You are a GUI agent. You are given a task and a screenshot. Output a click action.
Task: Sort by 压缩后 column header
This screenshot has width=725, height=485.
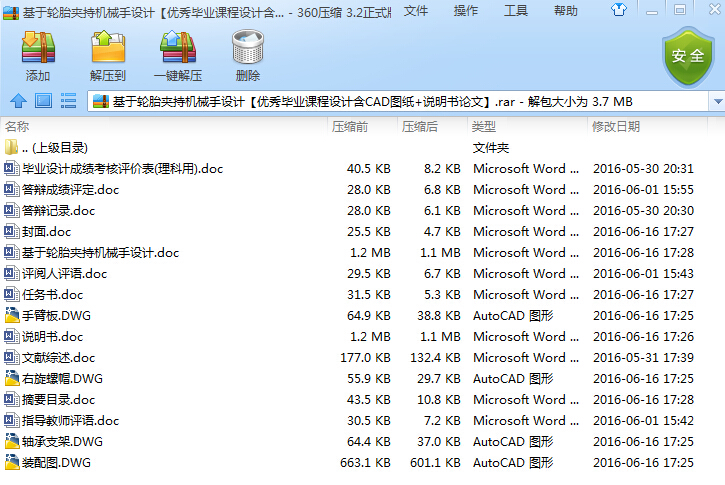(x=432, y=126)
